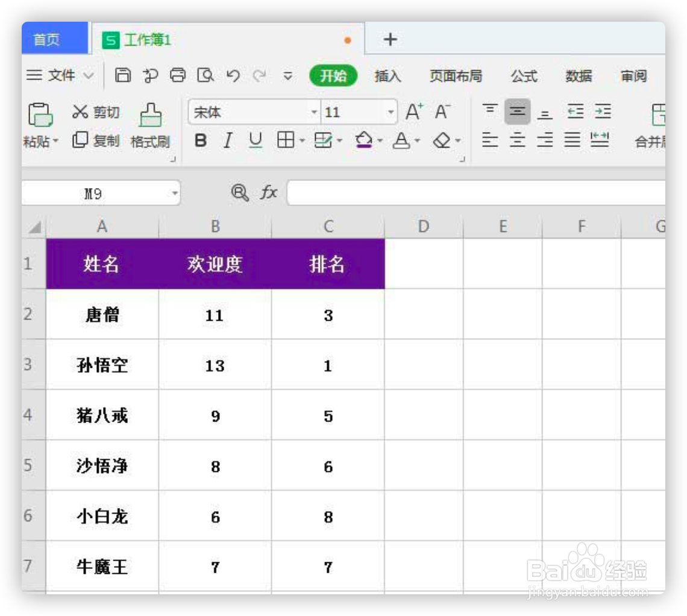This screenshot has width=687, height=616.
Task: Switch to the 页面布局 ribbon tab
Action: click(455, 76)
